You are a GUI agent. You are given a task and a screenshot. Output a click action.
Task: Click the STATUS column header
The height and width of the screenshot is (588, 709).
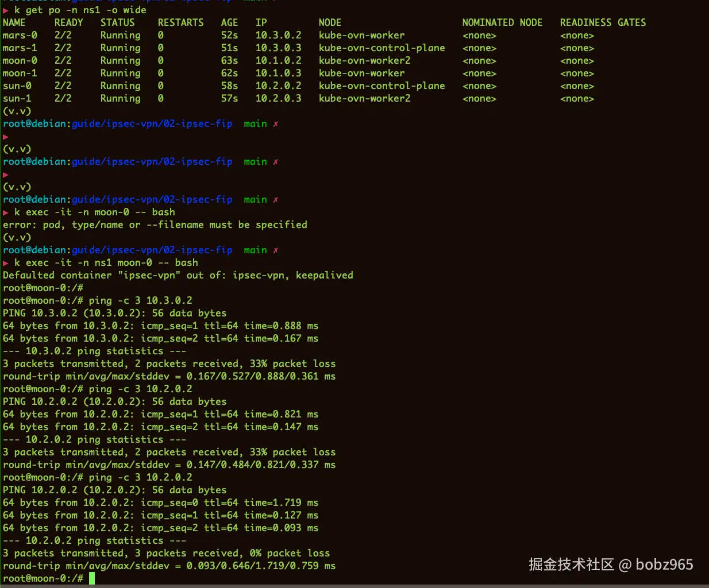point(118,22)
